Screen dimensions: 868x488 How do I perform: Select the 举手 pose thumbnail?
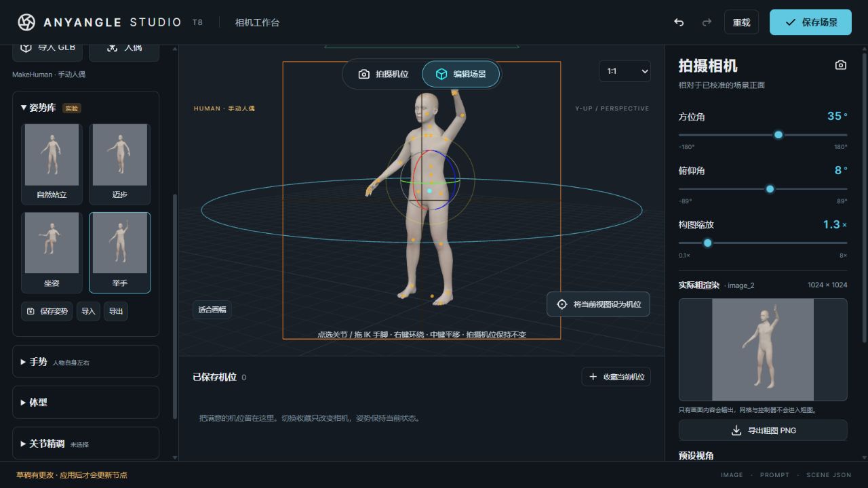120,253
